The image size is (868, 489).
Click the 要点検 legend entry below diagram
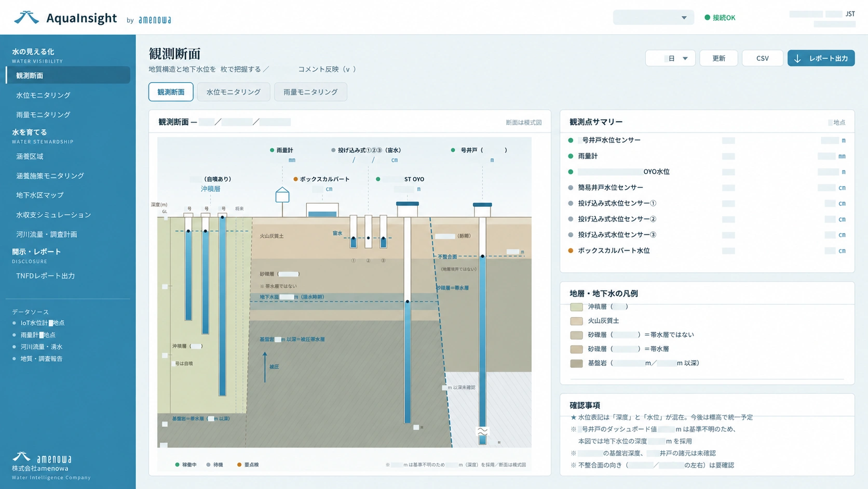coord(248,465)
